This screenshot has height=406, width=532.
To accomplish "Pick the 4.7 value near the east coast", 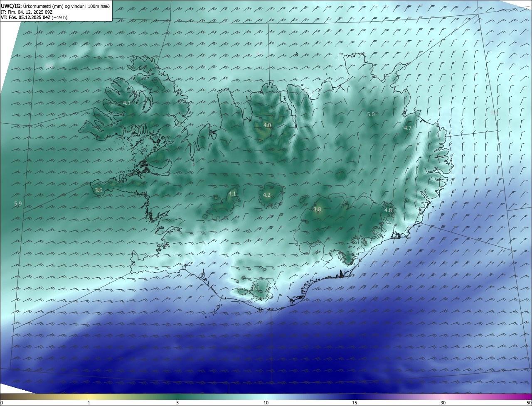I will [408, 128].
